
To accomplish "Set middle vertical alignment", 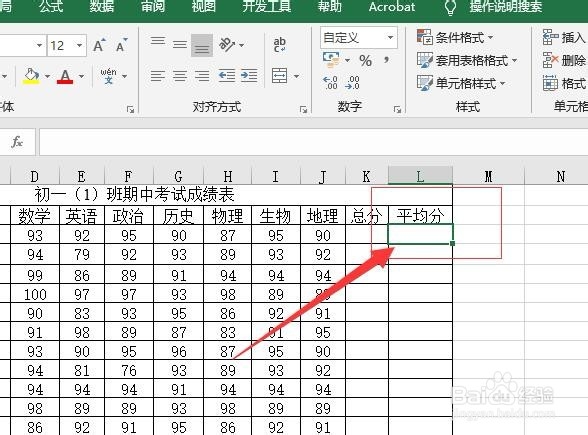I will coord(180,45).
